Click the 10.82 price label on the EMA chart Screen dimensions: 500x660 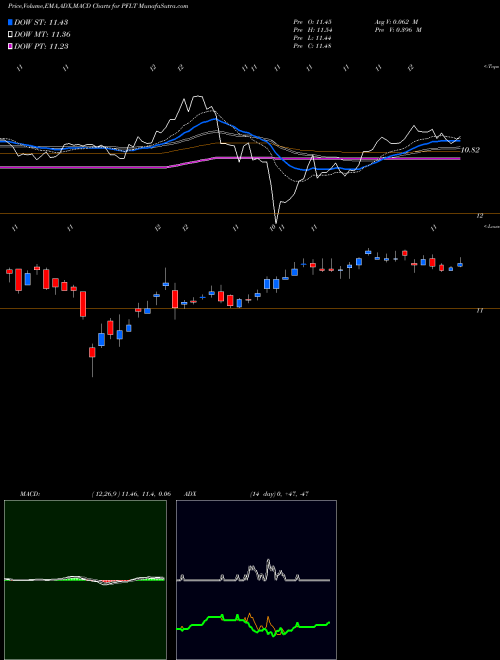(470, 150)
